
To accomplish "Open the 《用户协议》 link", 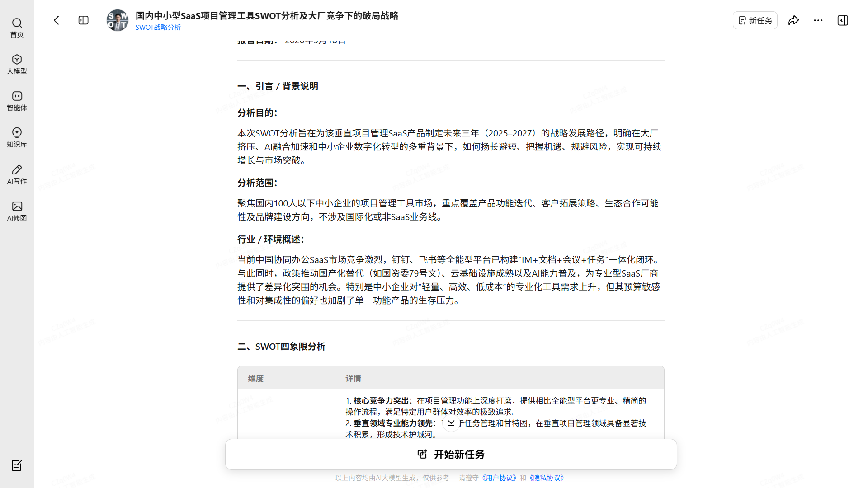I will [x=499, y=478].
